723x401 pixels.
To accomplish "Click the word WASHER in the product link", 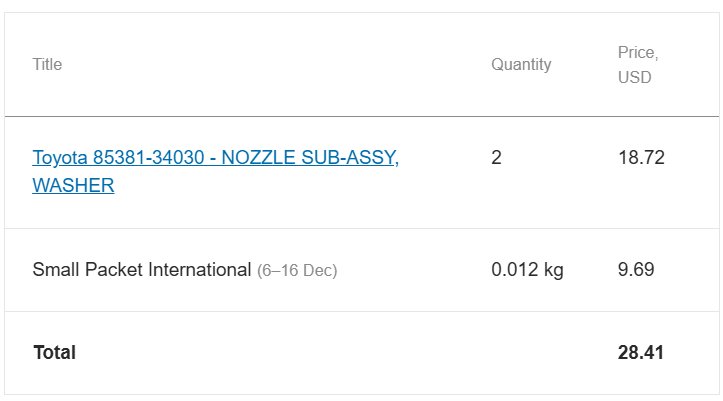I will (x=73, y=185).
